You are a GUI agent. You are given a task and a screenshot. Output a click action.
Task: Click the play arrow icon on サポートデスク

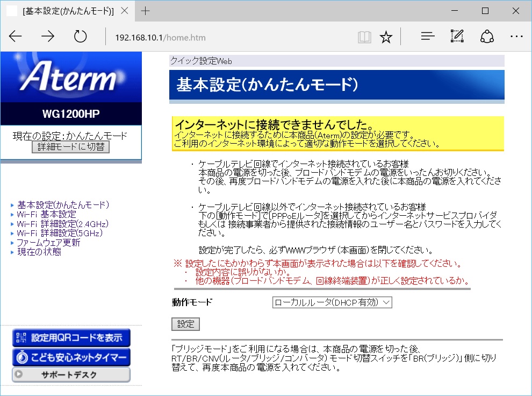pyautogui.click(x=19, y=374)
